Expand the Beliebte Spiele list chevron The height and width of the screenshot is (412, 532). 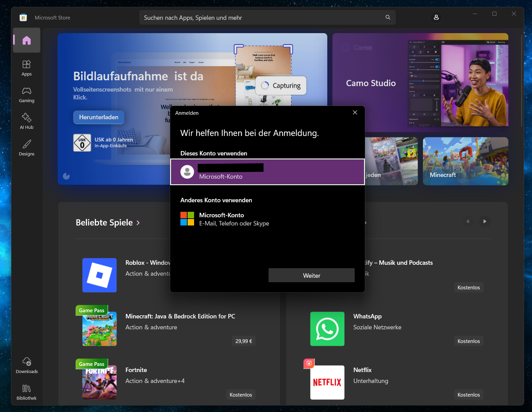tap(138, 223)
